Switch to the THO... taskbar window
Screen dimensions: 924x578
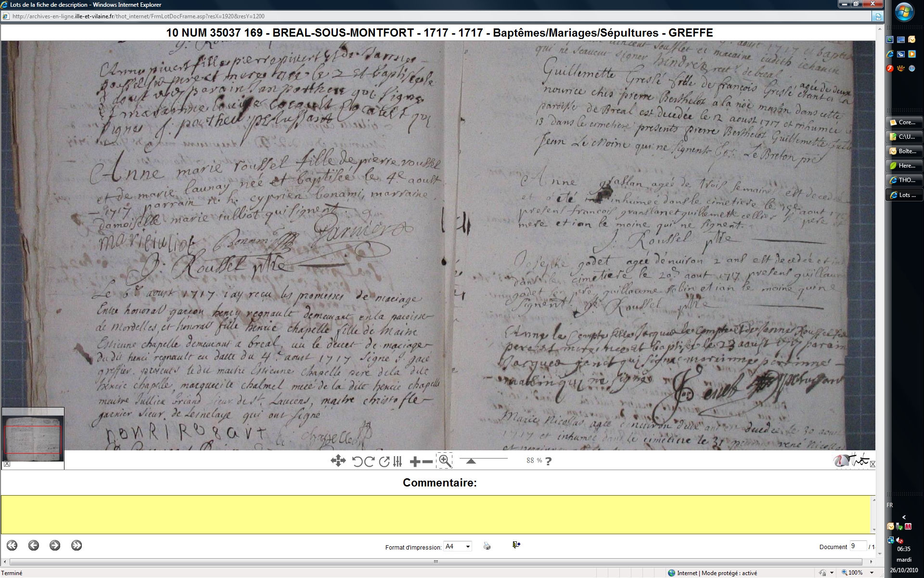pyautogui.click(x=904, y=180)
